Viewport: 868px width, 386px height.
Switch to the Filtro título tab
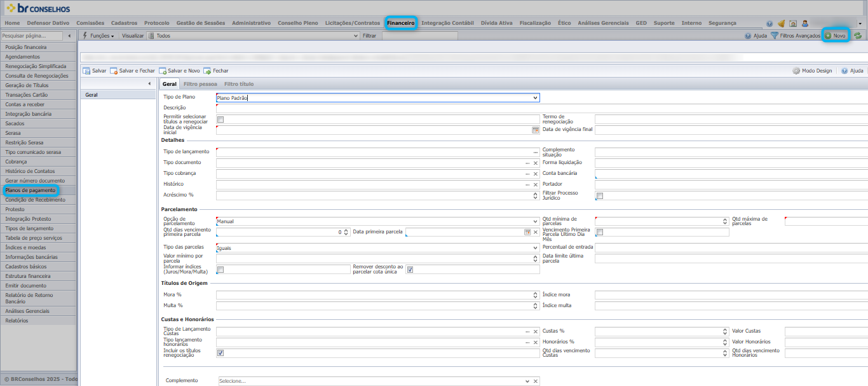[x=239, y=84]
